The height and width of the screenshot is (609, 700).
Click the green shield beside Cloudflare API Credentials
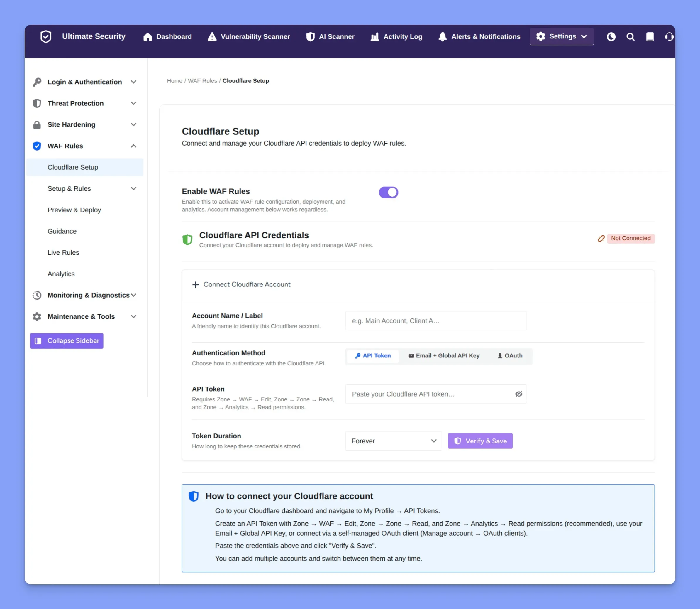(x=187, y=239)
